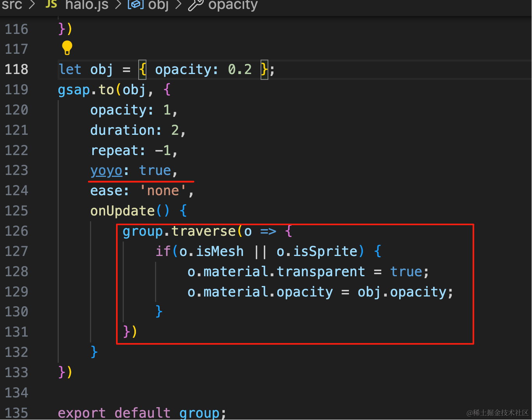Click 'default' keyword on line 135
The image size is (532, 420).
point(143,413)
